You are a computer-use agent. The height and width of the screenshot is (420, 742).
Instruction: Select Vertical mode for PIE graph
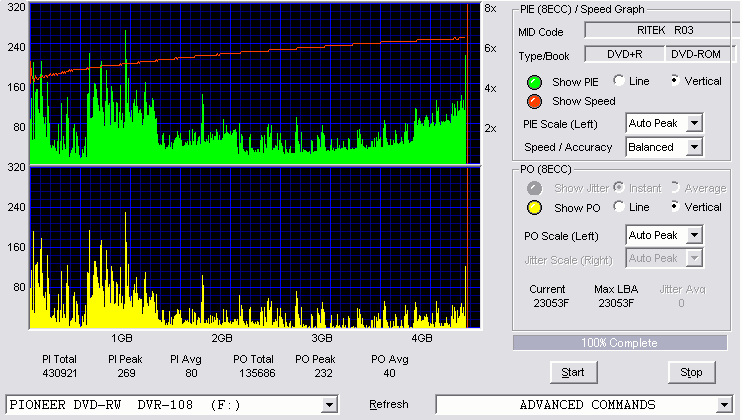coord(675,80)
